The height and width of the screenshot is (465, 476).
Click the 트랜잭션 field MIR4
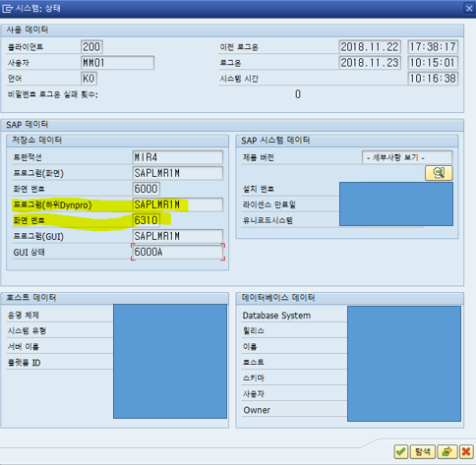(178, 157)
